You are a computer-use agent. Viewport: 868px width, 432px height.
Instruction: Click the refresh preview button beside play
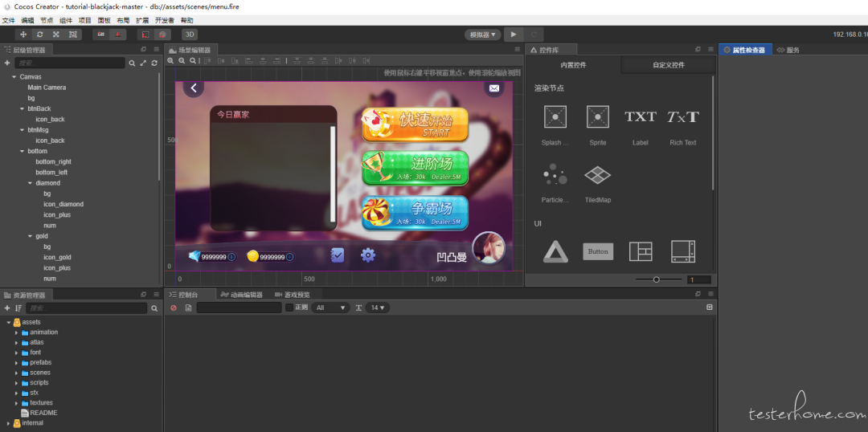[x=534, y=35]
